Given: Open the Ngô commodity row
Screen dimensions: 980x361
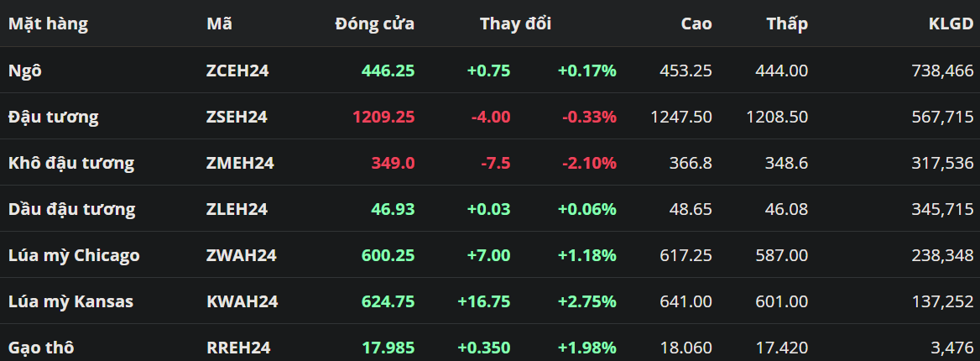Looking at the screenshot, I should 25,71.
